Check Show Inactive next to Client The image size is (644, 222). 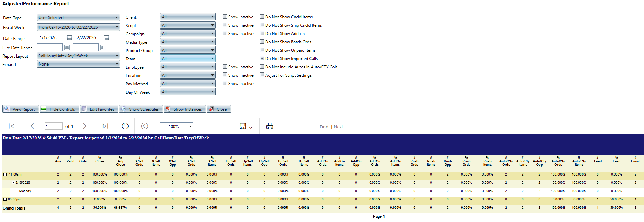click(225, 17)
